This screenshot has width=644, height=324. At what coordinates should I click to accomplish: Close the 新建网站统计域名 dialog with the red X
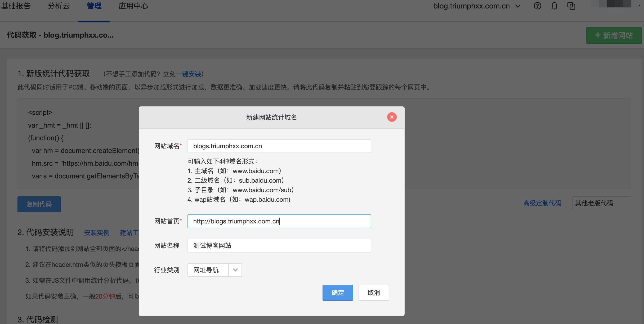click(392, 117)
